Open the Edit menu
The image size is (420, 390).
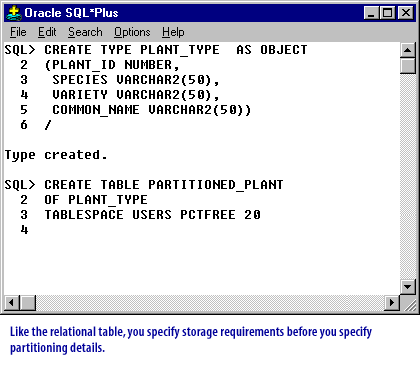point(47,32)
